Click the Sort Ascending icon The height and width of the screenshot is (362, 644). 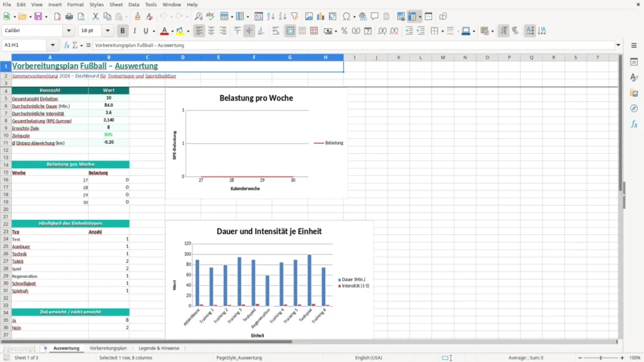[270, 16]
